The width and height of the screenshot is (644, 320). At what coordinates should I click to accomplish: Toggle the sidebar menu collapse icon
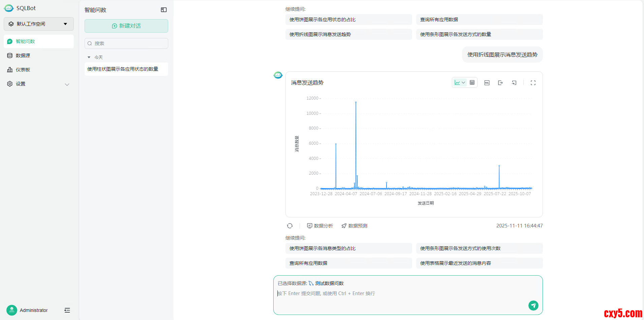pos(67,310)
